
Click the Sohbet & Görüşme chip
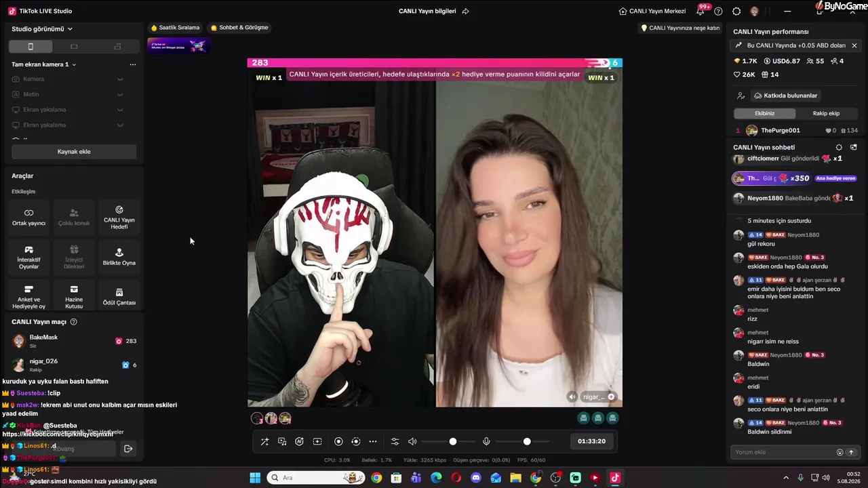tap(239, 28)
